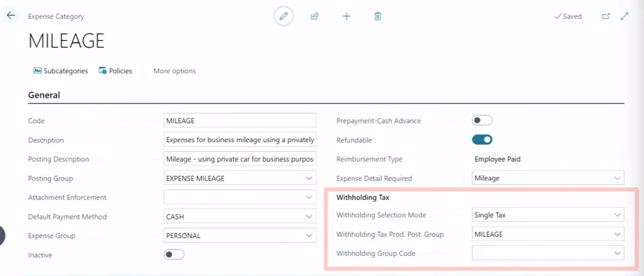Click the 'MILEAGE' page title
Viewport: 644px width, 276px height.
[66, 41]
